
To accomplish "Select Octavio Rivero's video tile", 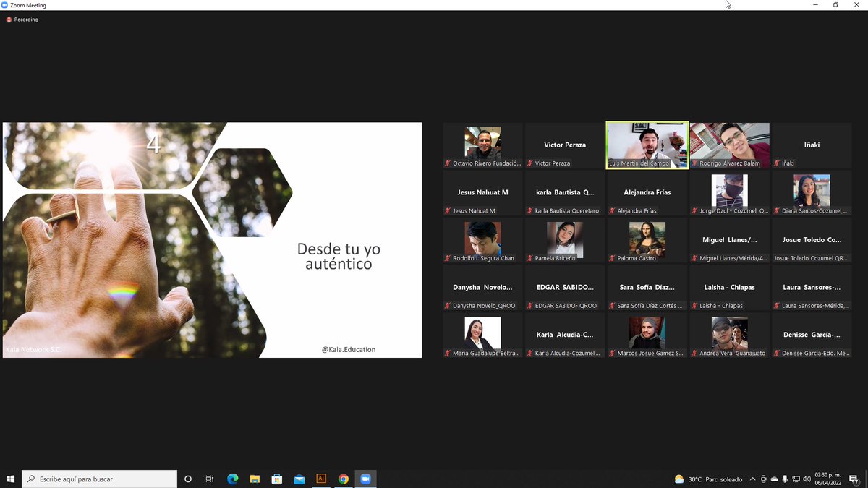I will point(482,145).
